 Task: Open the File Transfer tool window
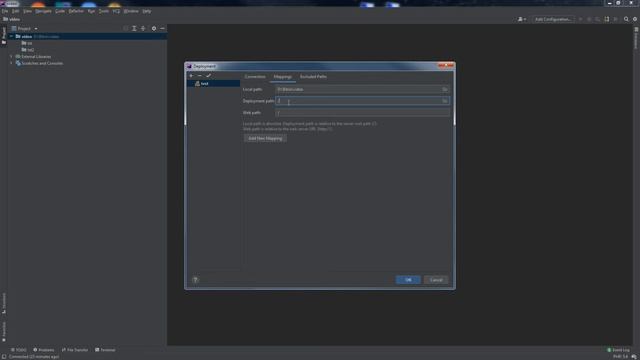click(75, 350)
